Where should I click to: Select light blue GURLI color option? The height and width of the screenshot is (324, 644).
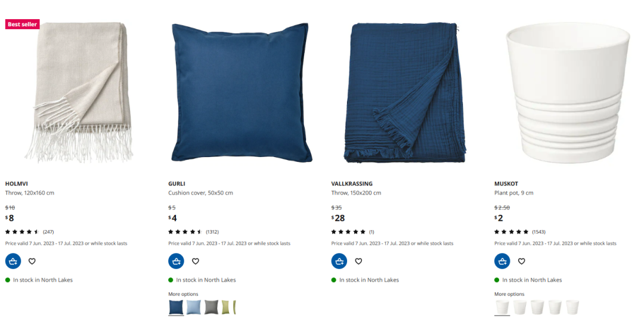coord(194,307)
